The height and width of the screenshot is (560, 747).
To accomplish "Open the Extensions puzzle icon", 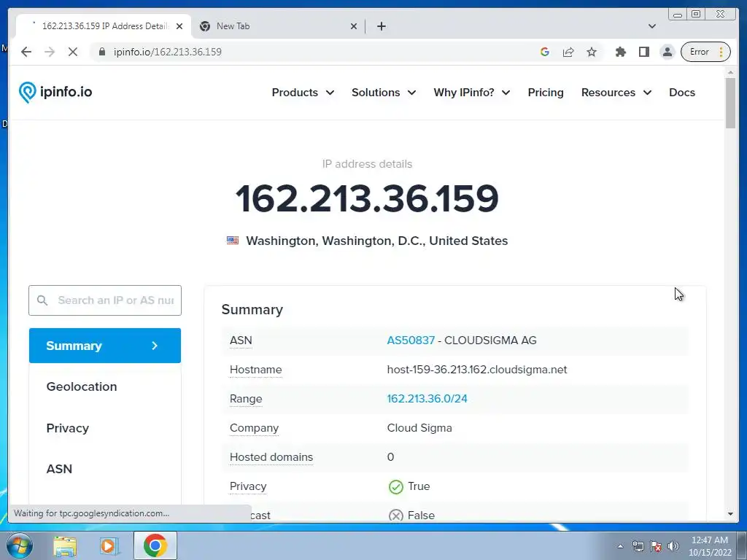I will click(x=620, y=52).
